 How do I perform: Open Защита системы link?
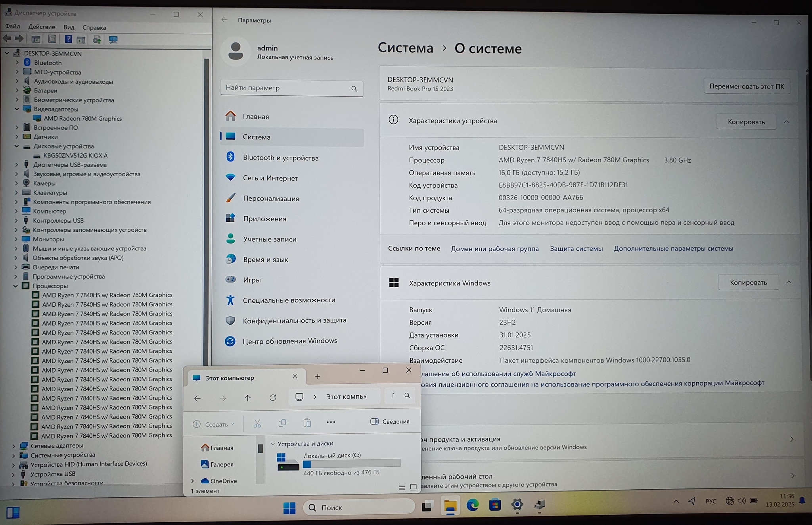[x=576, y=248]
